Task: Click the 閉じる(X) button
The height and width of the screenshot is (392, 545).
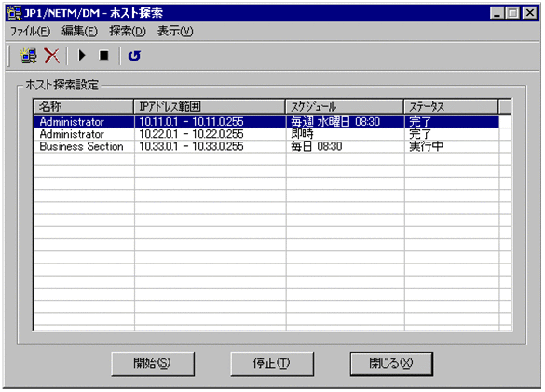Action: click(391, 363)
